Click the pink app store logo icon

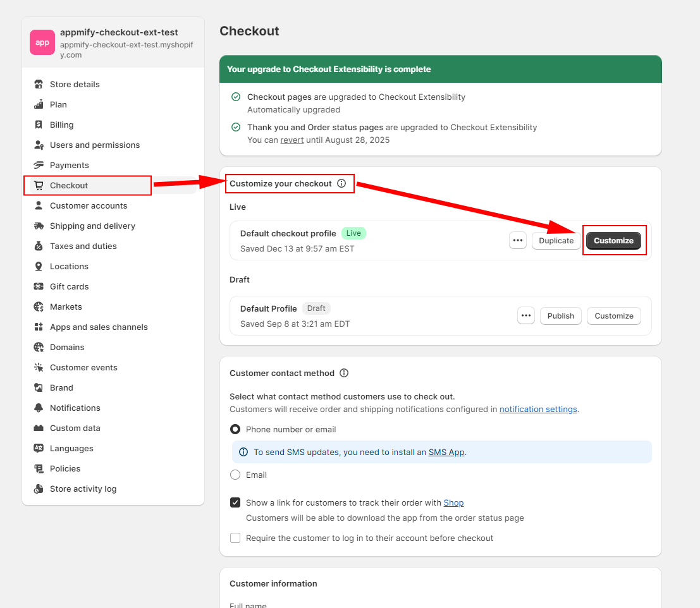(42, 42)
